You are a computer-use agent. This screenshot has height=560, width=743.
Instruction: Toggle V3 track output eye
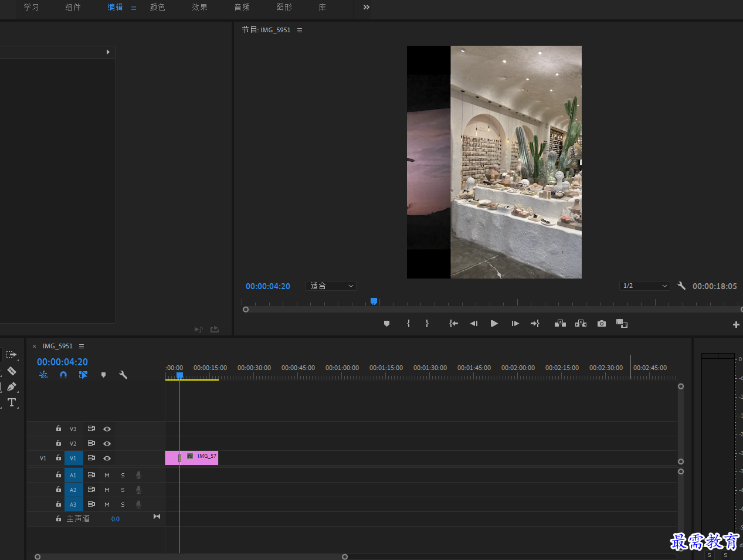(x=107, y=429)
